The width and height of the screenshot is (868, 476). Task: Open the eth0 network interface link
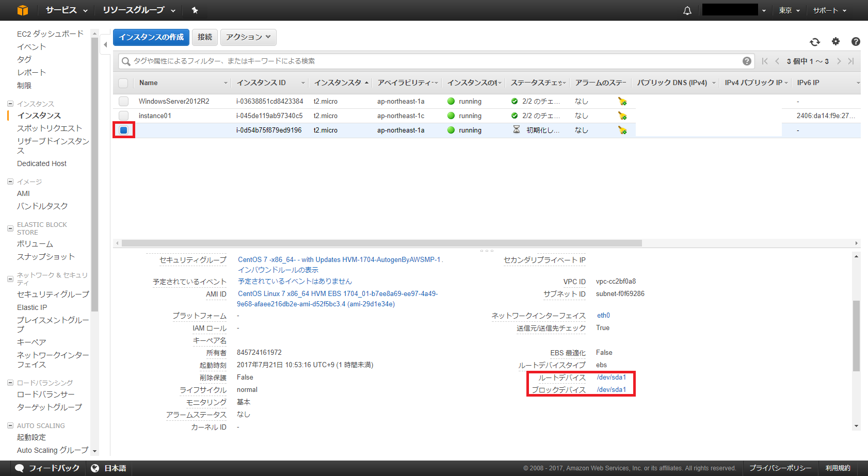(x=603, y=315)
